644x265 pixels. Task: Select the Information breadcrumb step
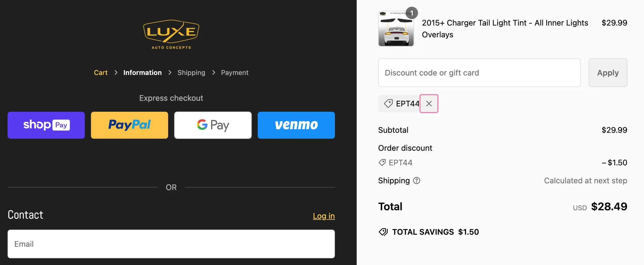(x=142, y=73)
